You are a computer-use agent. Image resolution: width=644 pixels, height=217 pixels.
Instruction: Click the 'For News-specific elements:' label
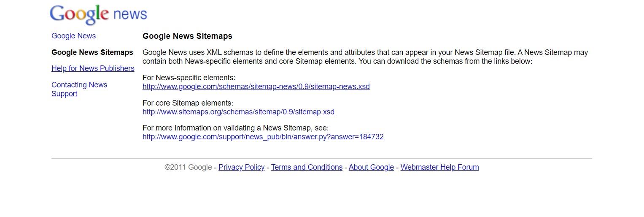coord(189,78)
